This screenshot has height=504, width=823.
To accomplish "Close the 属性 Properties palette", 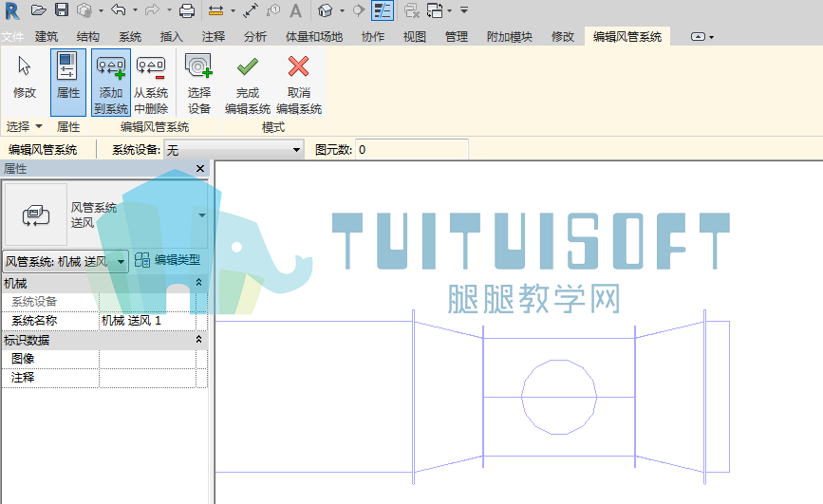I will tap(200, 169).
